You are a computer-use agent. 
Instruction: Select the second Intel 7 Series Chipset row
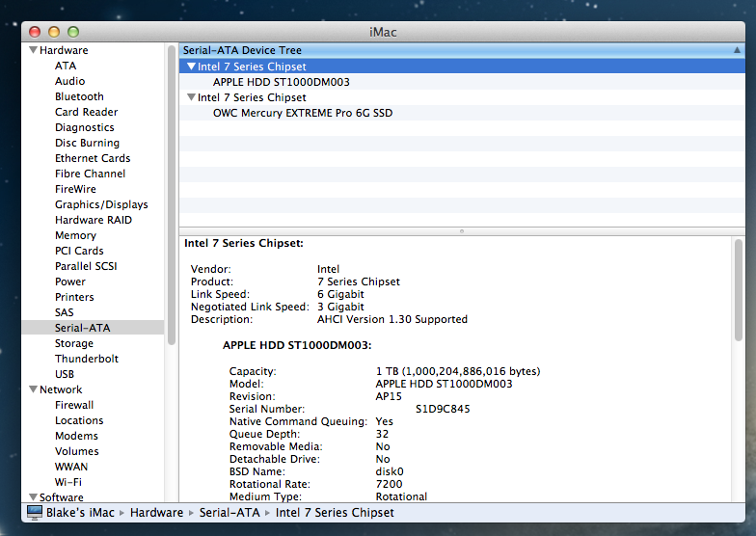click(462, 97)
